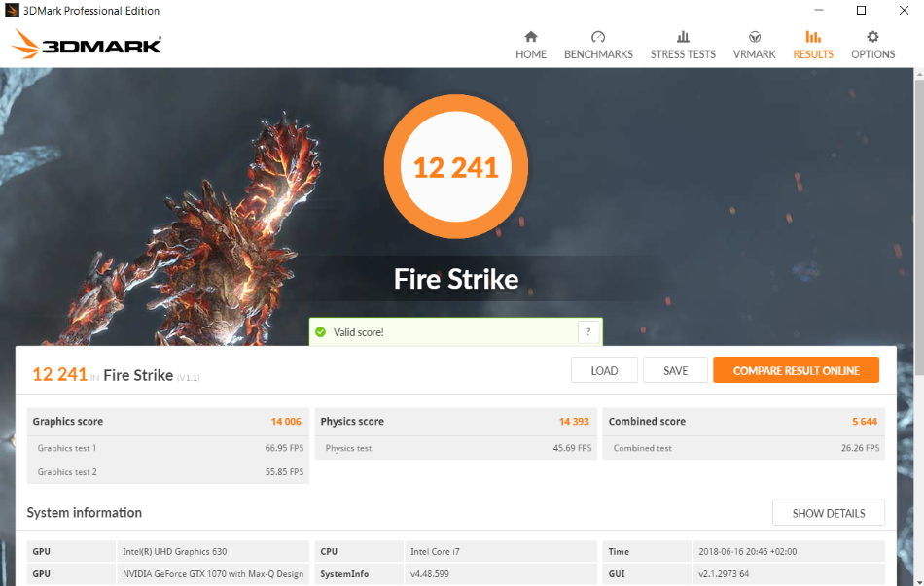The image size is (924, 586).
Task: Click the Physics score value 14 393
Action: pyautogui.click(x=574, y=421)
